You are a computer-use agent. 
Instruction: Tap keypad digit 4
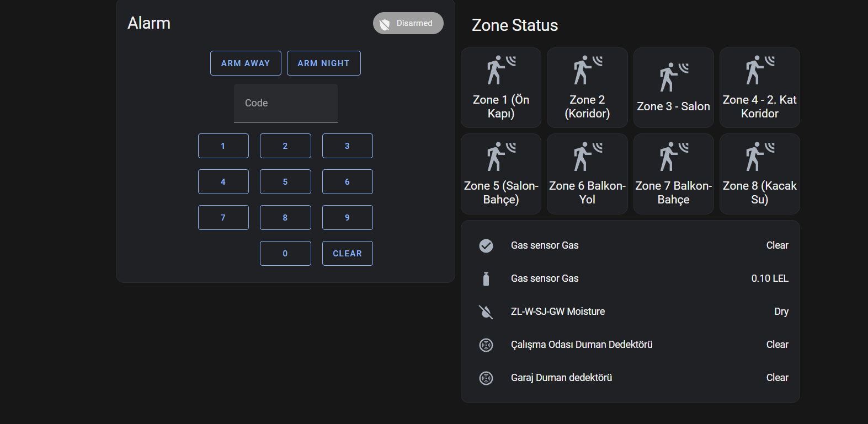pyautogui.click(x=223, y=181)
